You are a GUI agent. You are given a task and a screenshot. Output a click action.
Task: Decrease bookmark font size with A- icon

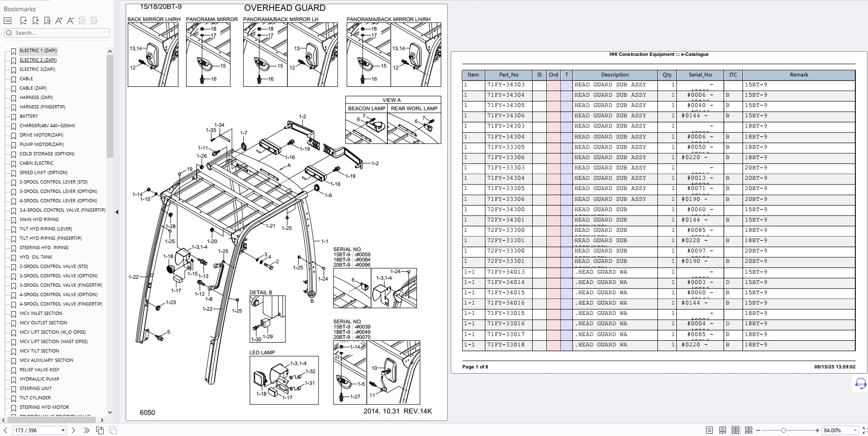pos(70,21)
